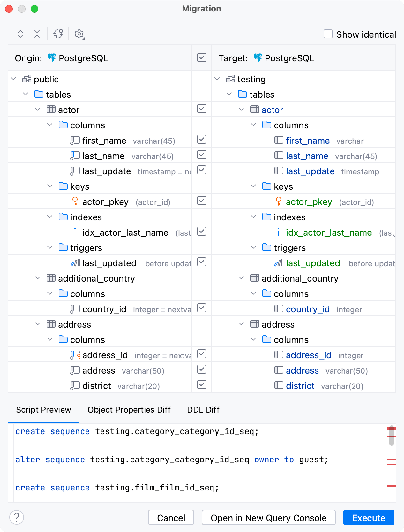Uncheck the first_name column migration checkbox

tap(202, 139)
